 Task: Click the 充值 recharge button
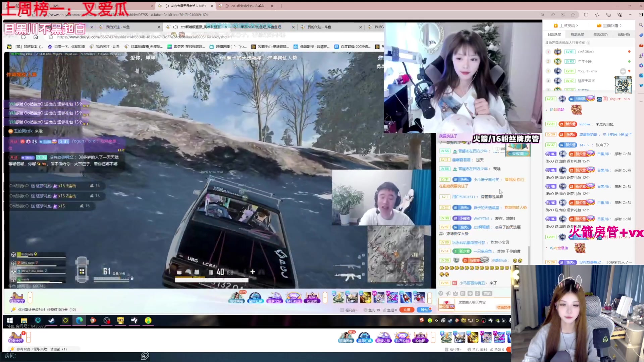click(x=407, y=310)
